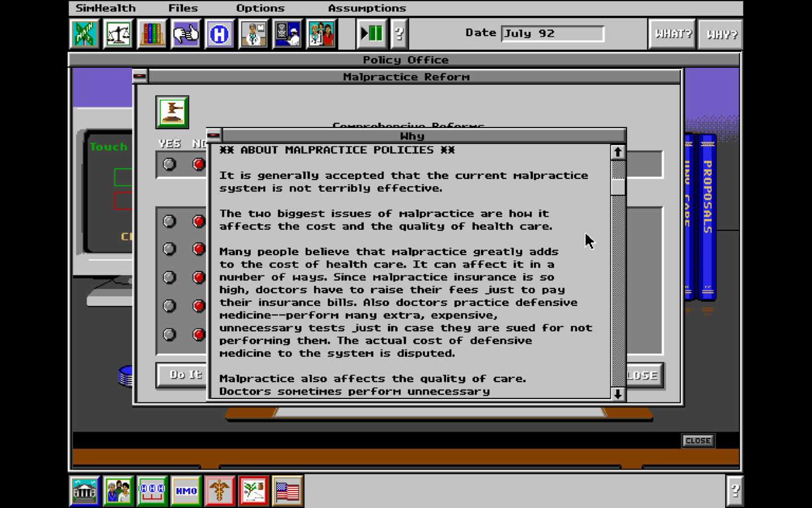The image size is (812, 508).
Task: Click the Why window scroll down arrow
Action: click(x=617, y=393)
